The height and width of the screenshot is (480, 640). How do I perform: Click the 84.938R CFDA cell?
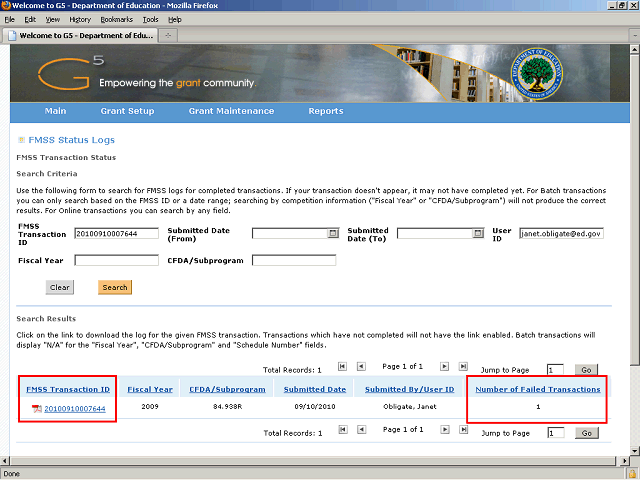(227, 407)
